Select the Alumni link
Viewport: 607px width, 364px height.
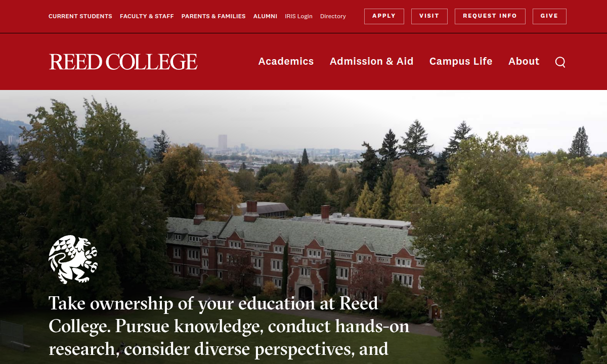tap(265, 16)
